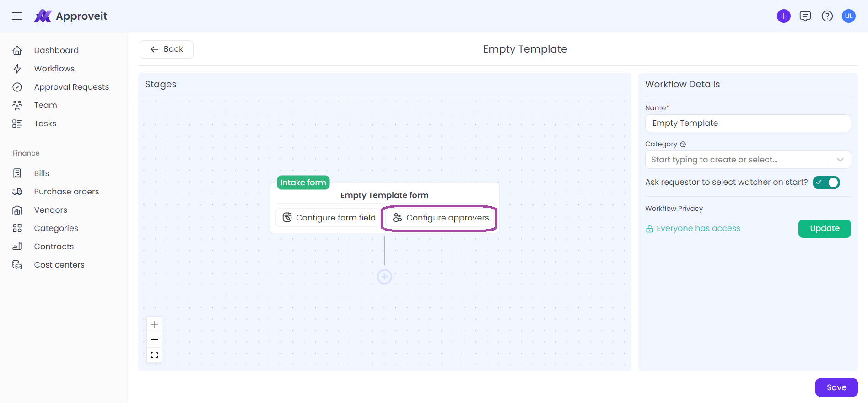The height and width of the screenshot is (403, 868).
Task: Open the chat messages icon
Action: tap(805, 16)
